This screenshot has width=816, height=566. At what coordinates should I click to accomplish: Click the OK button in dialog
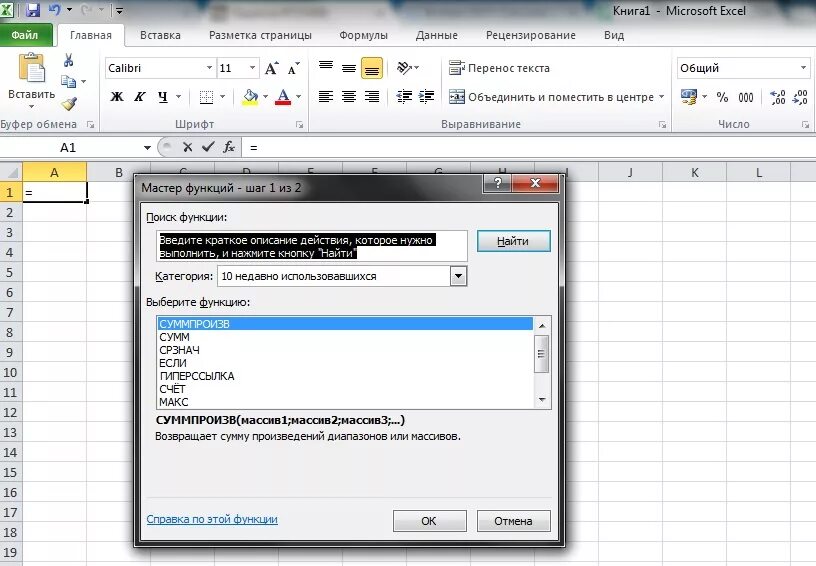pyautogui.click(x=429, y=521)
